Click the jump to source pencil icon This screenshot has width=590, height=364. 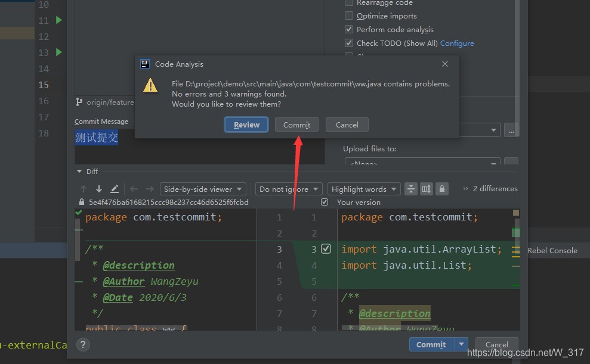[x=115, y=189]
